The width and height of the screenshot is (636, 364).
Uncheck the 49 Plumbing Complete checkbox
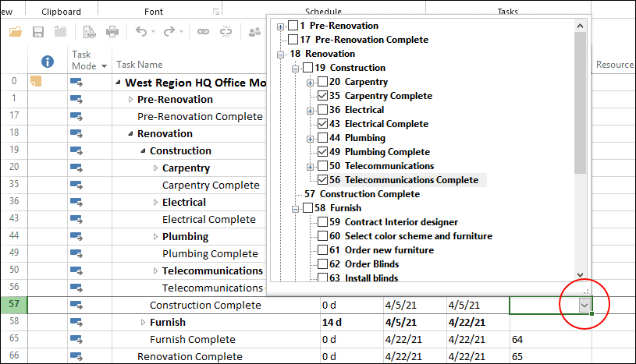(322, 151)
